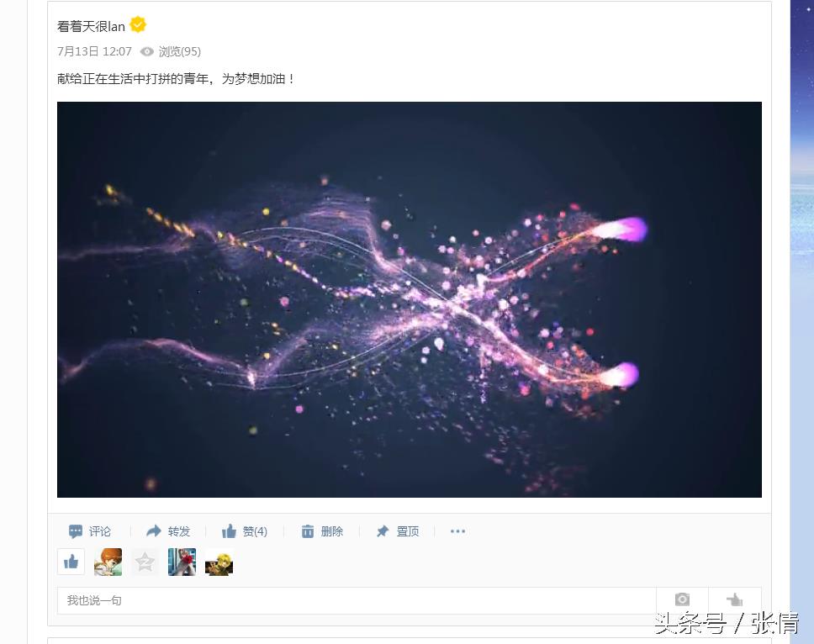Image resolution: width=814 pixels, height=644 pixels.
Task: Click the thumbs-up like icon
Action: point(229,531)
